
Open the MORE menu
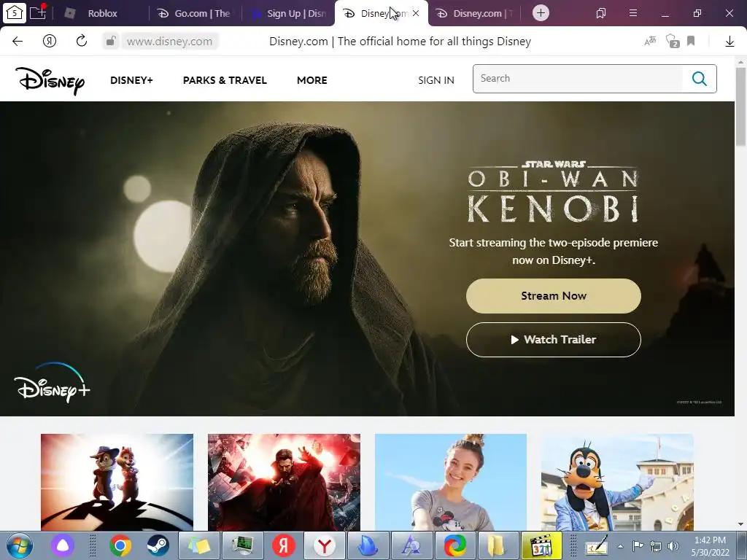pos(312,80)
